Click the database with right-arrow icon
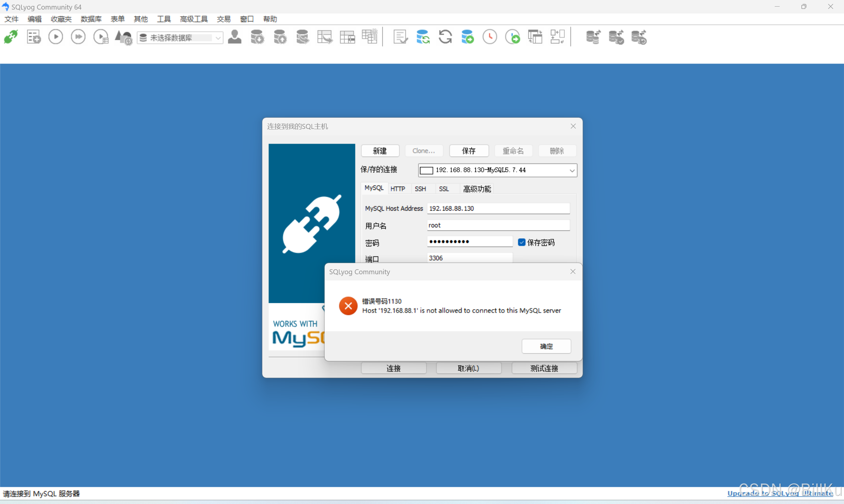Viewport: 844px width, 504px height. coord(303,37)
